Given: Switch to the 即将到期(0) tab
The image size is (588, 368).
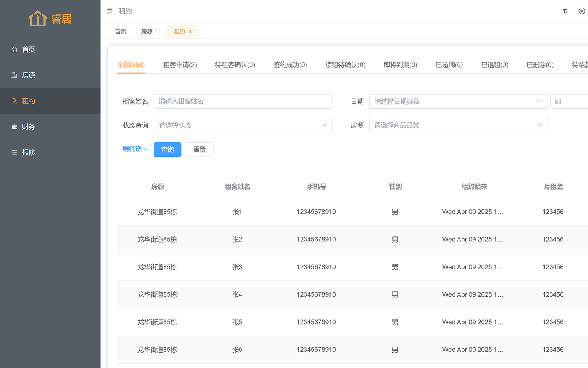Looking at the screenshot, I should 400,65.
